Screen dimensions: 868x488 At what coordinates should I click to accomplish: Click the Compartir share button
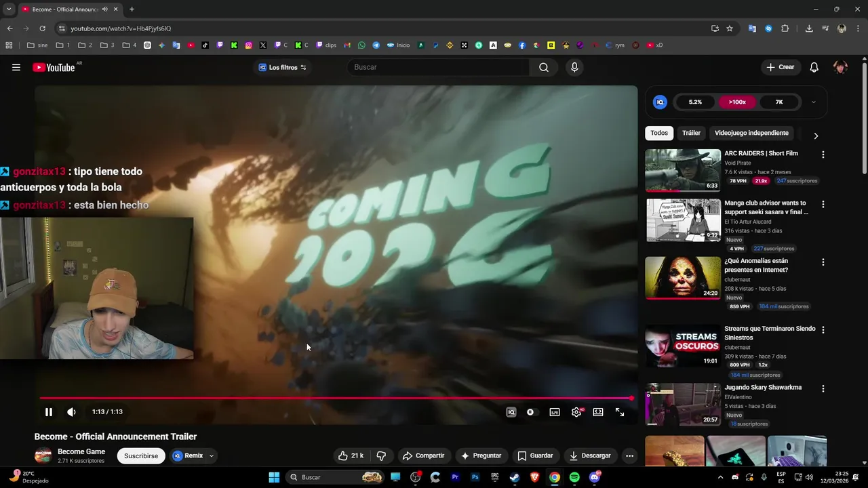[x=423, y=455]
